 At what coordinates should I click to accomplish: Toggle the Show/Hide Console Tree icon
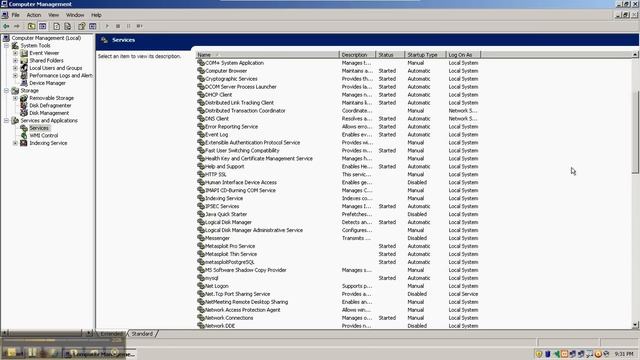(42, 26)
